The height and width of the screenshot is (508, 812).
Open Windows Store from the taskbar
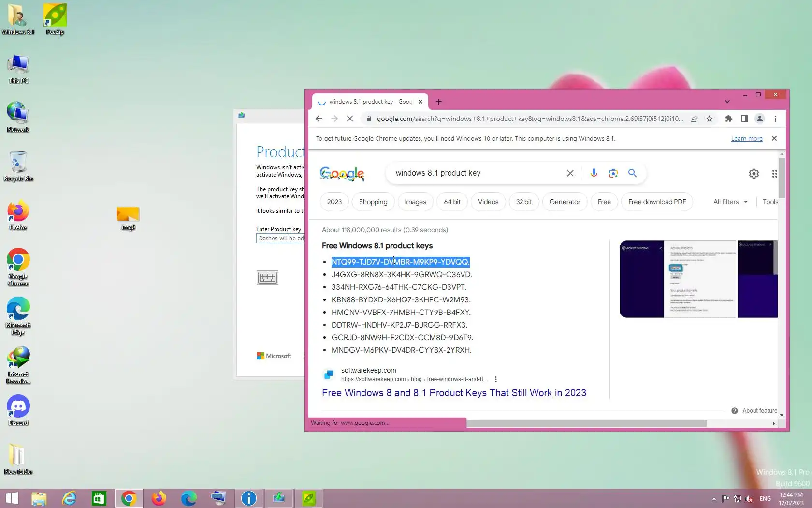click(x=99, y=498)
